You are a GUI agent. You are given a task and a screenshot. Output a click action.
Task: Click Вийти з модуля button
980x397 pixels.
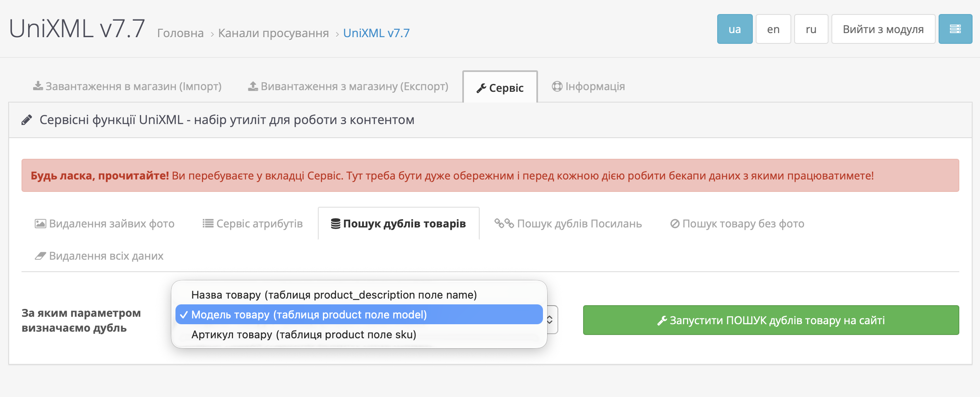click(883, 29)
